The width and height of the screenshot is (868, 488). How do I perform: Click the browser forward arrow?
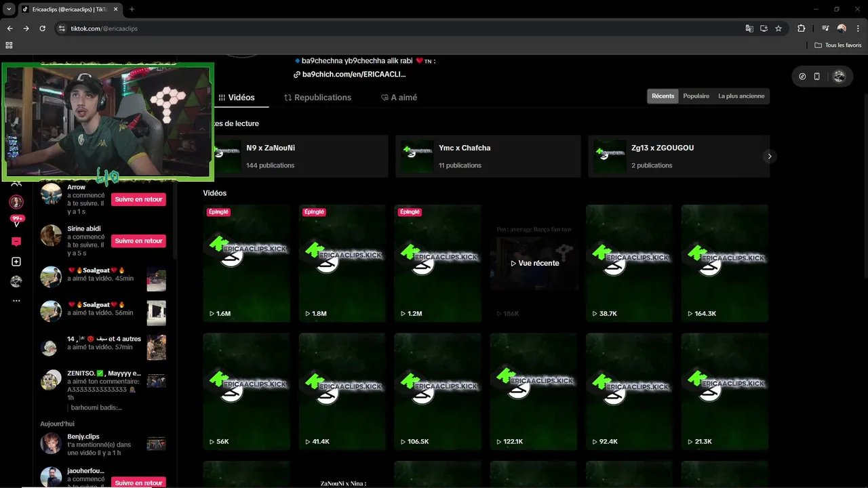[26, 28]
